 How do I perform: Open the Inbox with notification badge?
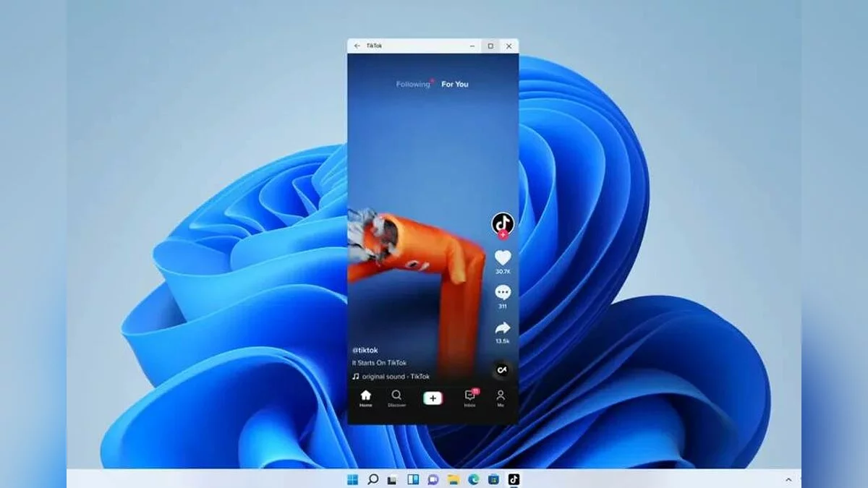click(x=470, y=398)
